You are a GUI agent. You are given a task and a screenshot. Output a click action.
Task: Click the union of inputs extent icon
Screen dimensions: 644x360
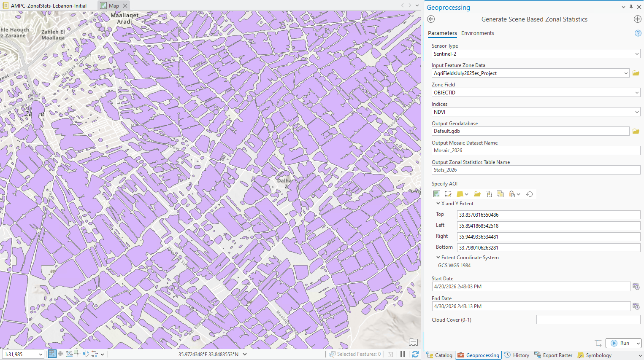click(x=500, y=194)
